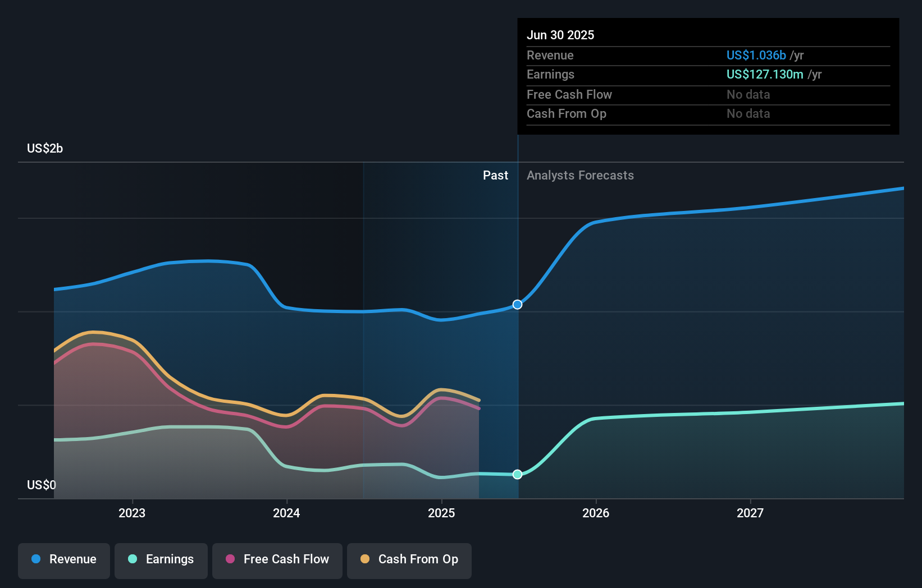This screenshot has height=588, width=922.
Task: Click the US$2b y-axis label
Action: click(45, 148)
